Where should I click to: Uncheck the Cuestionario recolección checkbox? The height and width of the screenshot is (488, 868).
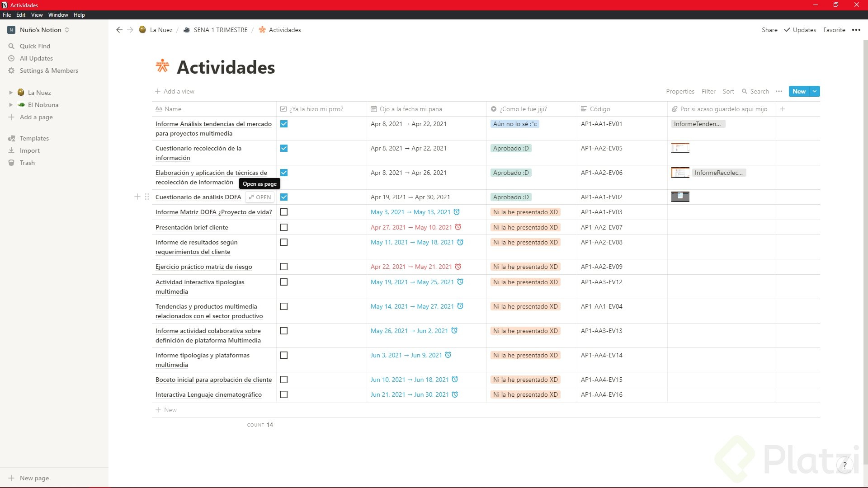click(284, 148)
